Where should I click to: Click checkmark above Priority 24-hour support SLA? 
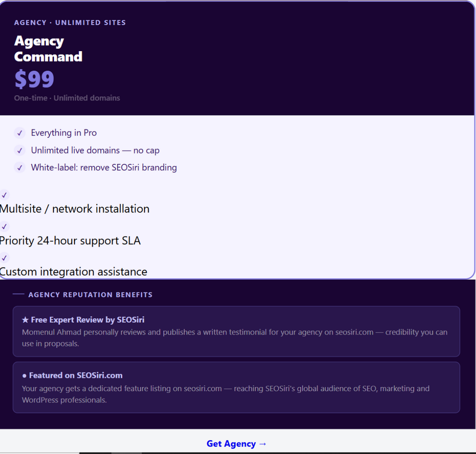tap(4, 227)
